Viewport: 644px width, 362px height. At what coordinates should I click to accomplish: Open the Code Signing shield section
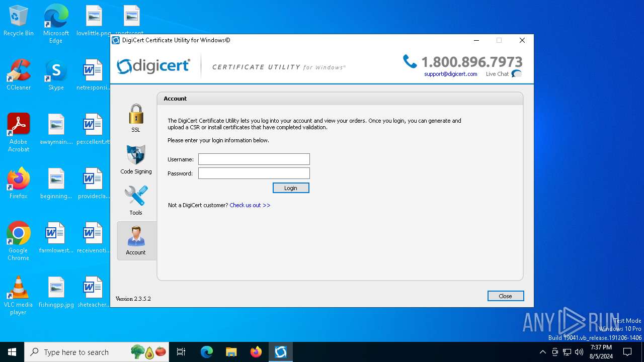coord(136,159)
